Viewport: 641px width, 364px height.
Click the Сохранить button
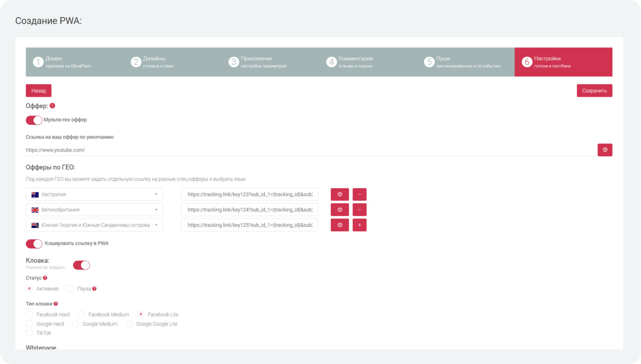594,90
